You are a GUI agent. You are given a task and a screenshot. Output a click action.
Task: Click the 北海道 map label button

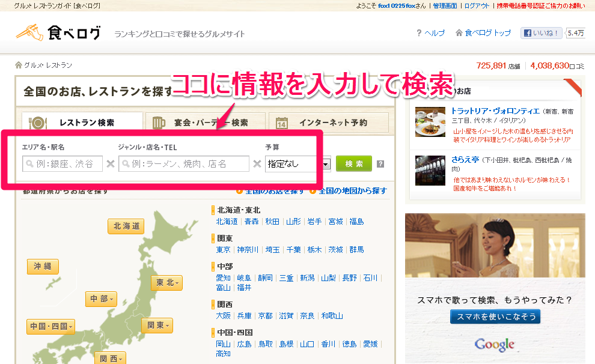(x=126, y=226)
